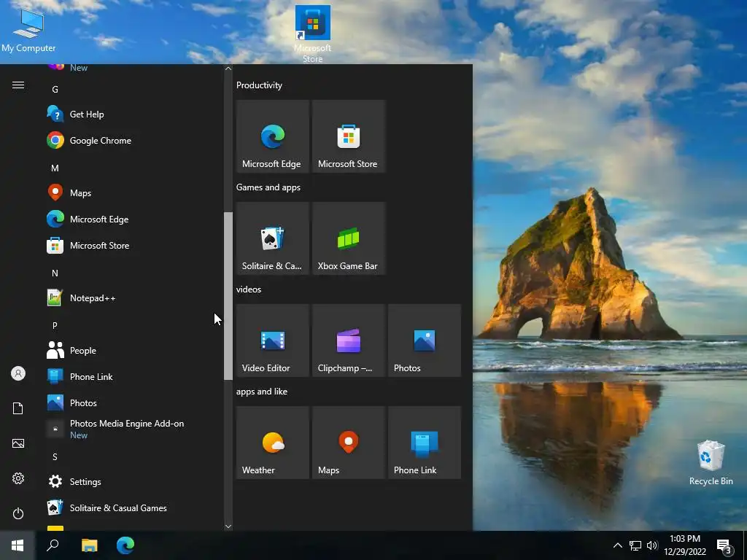Open Phone Link in the app list

(x=133, y=377)
